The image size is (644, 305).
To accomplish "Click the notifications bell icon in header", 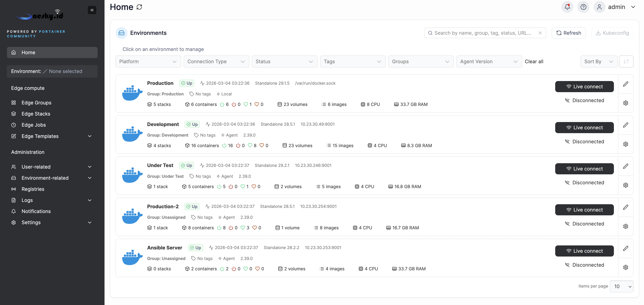I will pos(567,7).
